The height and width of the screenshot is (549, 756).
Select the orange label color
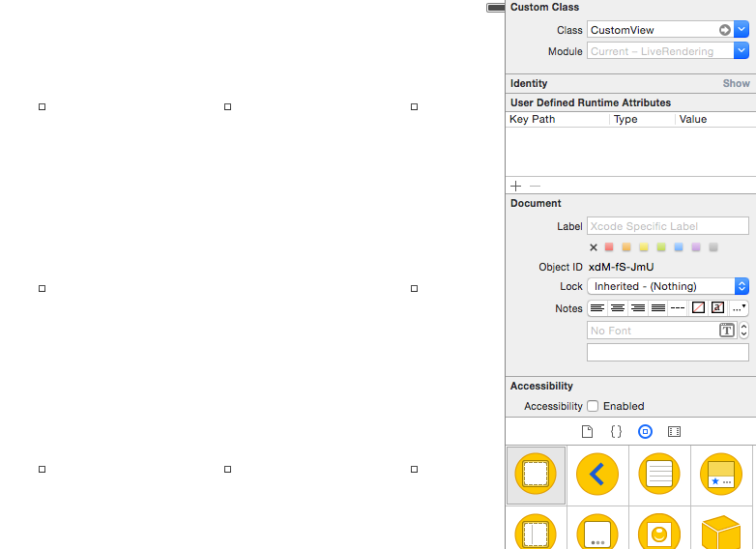[626, 247]
